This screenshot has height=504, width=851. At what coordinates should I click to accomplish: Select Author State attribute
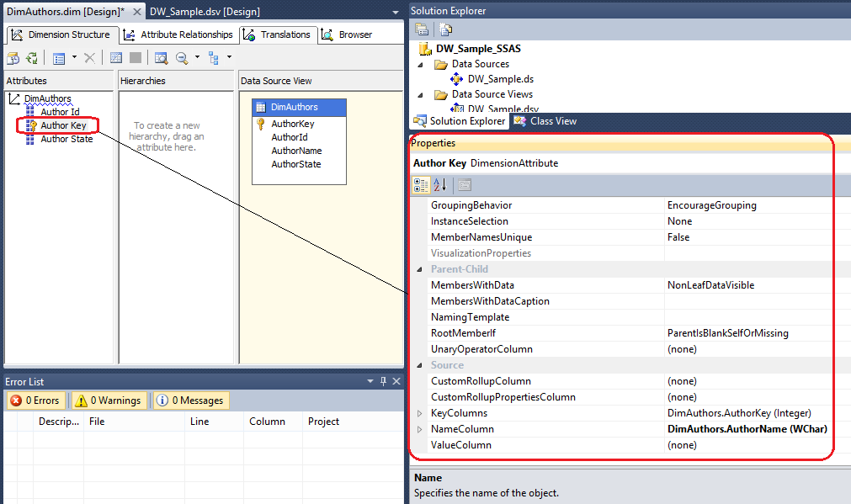66,139
